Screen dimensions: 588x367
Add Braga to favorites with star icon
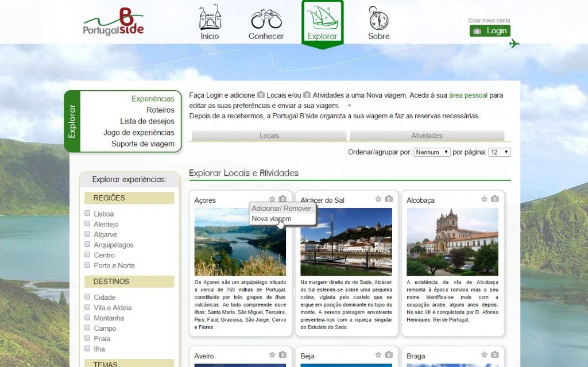click(x=484, y=355)
